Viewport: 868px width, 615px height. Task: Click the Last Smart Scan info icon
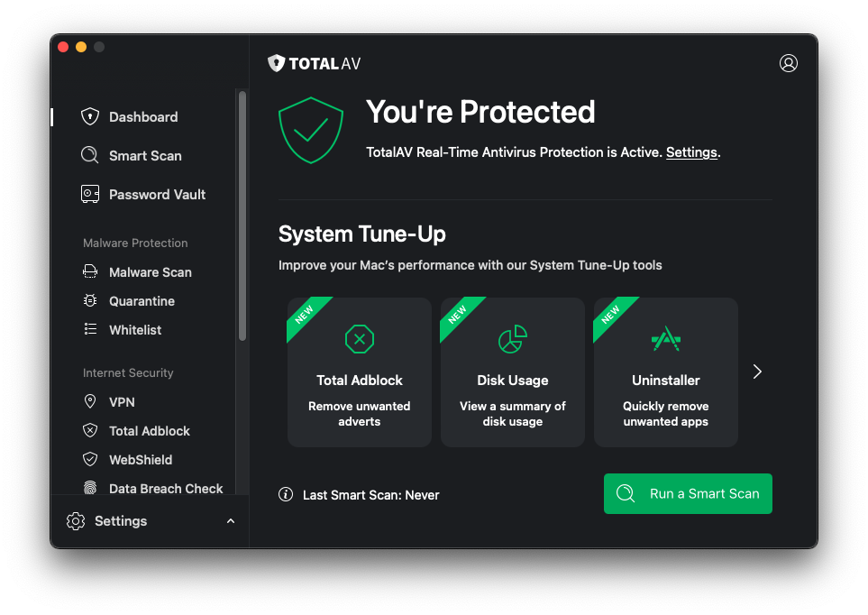coord(286,494)
